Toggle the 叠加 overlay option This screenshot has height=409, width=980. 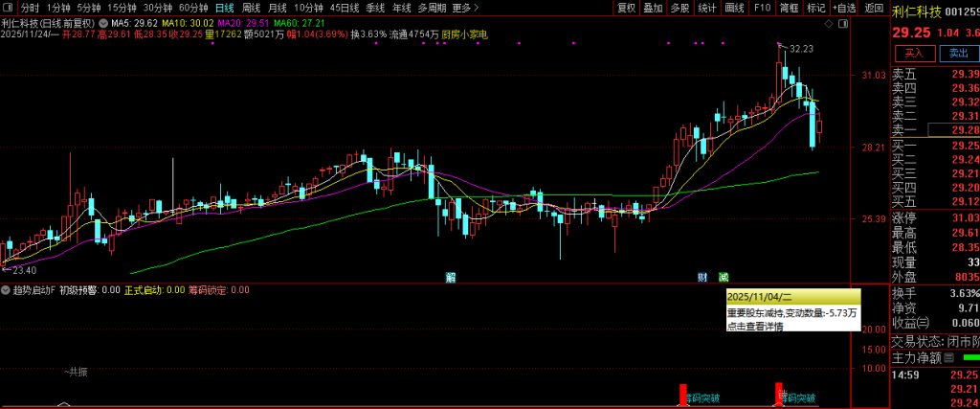pos(653,8)
